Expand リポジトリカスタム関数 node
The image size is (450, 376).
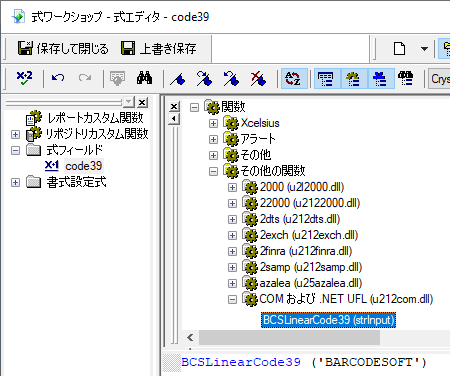point(15,134)
